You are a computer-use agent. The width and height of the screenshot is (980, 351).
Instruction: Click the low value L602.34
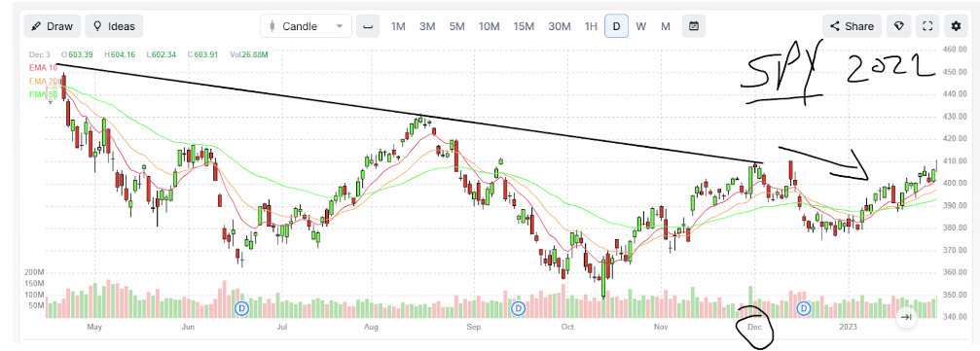pyautogui.click(x=162, y=55)
